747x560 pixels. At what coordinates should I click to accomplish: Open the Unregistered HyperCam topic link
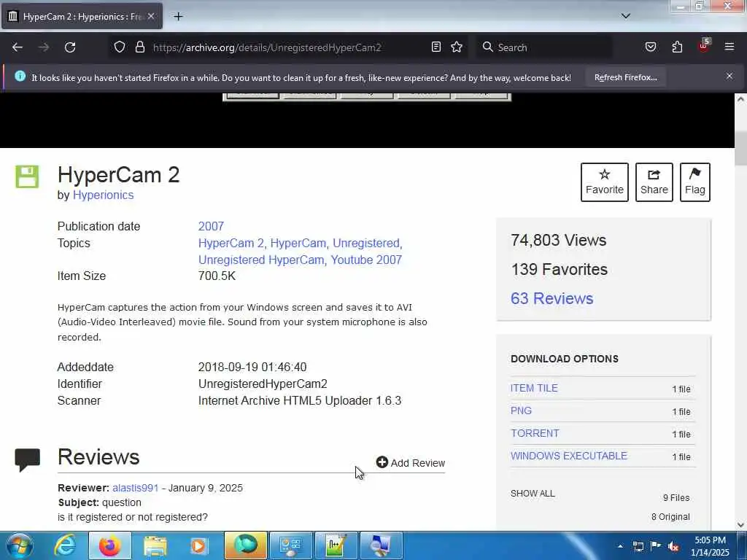click(261, 260)
